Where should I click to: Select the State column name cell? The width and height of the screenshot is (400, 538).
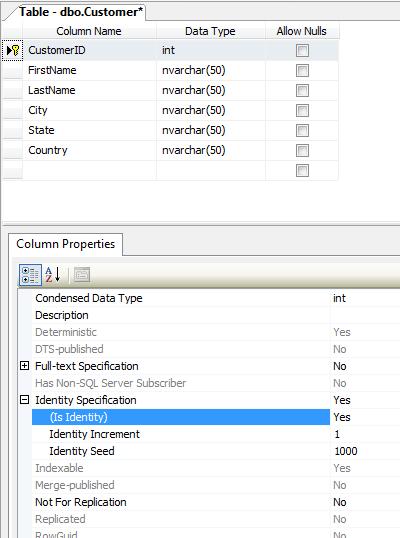89,130
